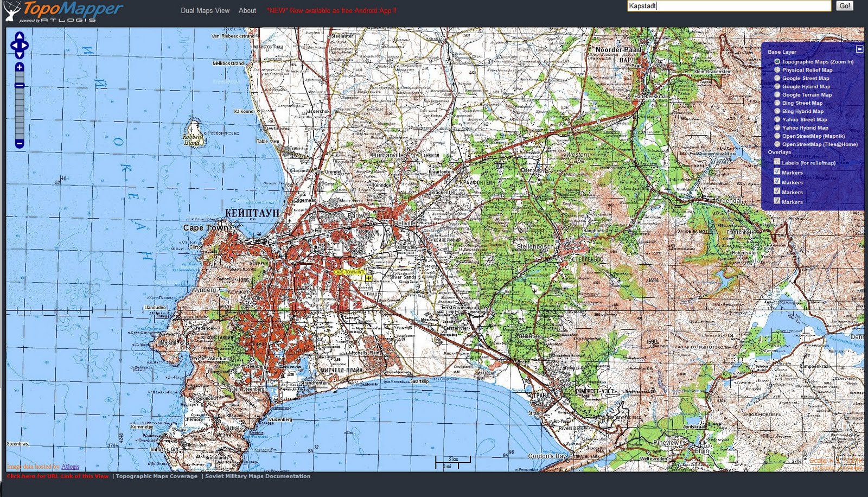Pan the map north with up arrow
Viewport: 868px width, 497px height.
tap(20, 36)
